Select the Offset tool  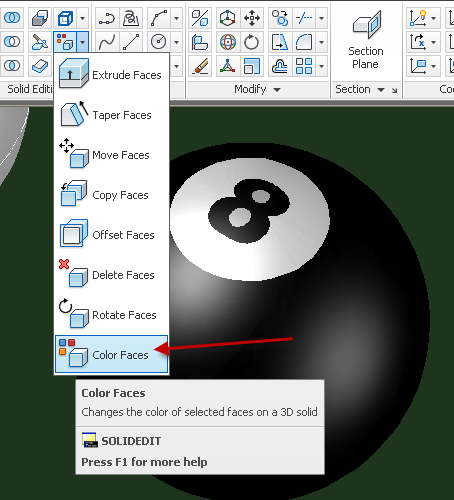click(280, 65)
